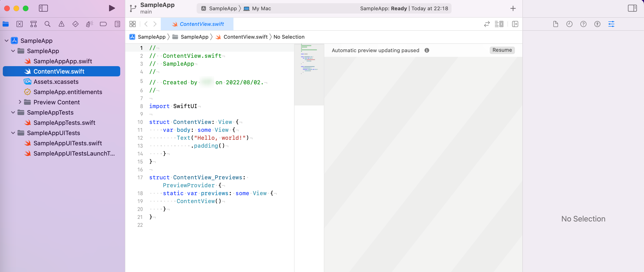Screen dimensions: 644x272
Task: Click line number 17 in gutter
Action: pyautogui.click(x=140, y=177)
